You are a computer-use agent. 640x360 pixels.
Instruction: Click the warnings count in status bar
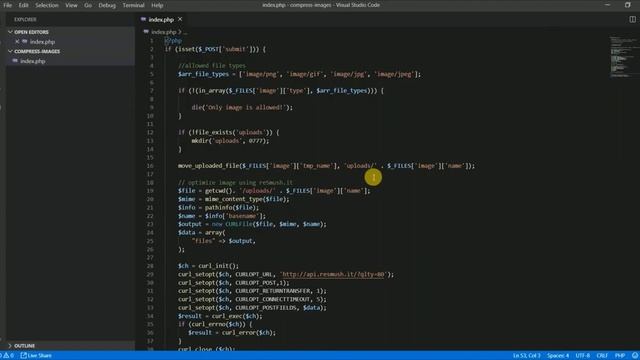9,356
